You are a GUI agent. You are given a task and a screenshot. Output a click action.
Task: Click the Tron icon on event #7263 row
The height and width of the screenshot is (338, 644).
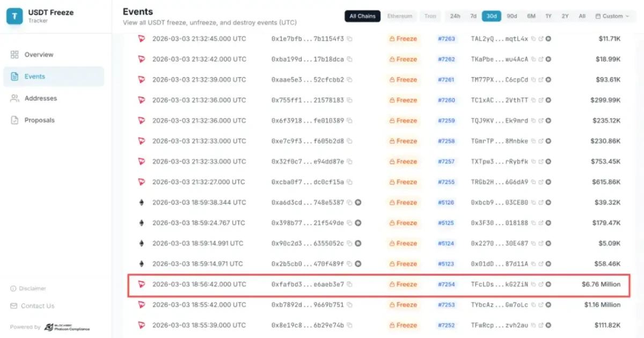click(141, 39)
